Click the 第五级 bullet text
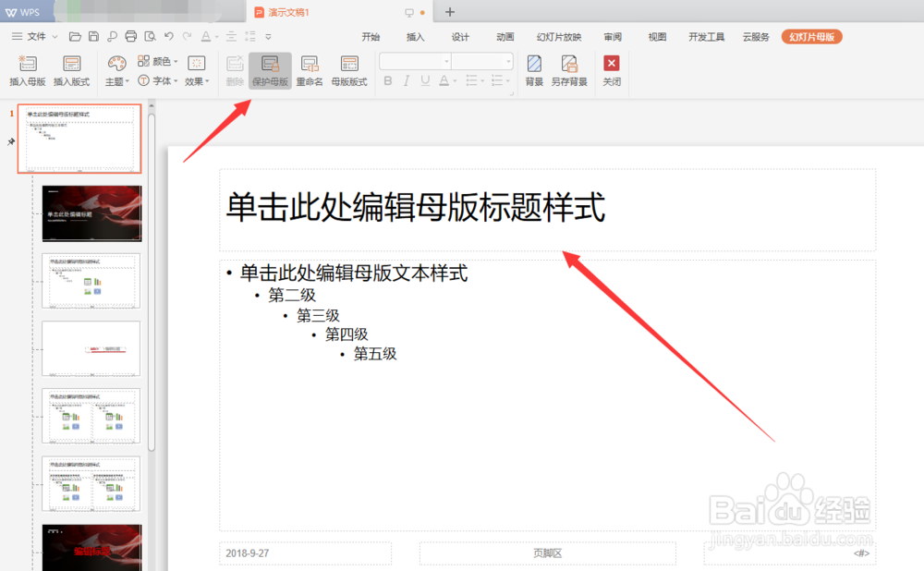Viewport: 924px width, 571px height. coord(375,354)
